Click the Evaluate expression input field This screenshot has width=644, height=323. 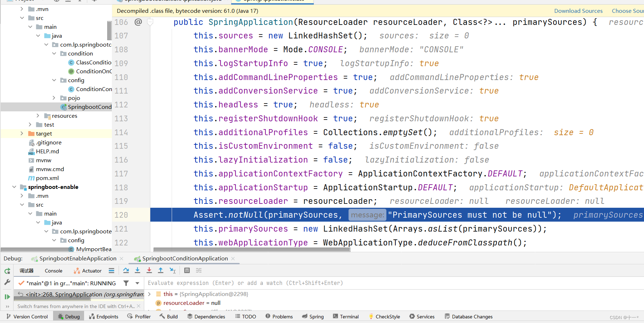(x=395, y=283)
